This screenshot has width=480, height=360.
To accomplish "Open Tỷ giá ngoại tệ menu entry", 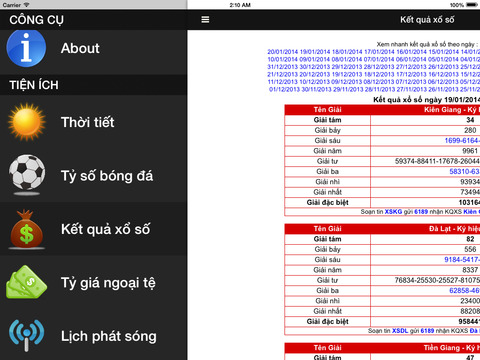I will (108, 283).
